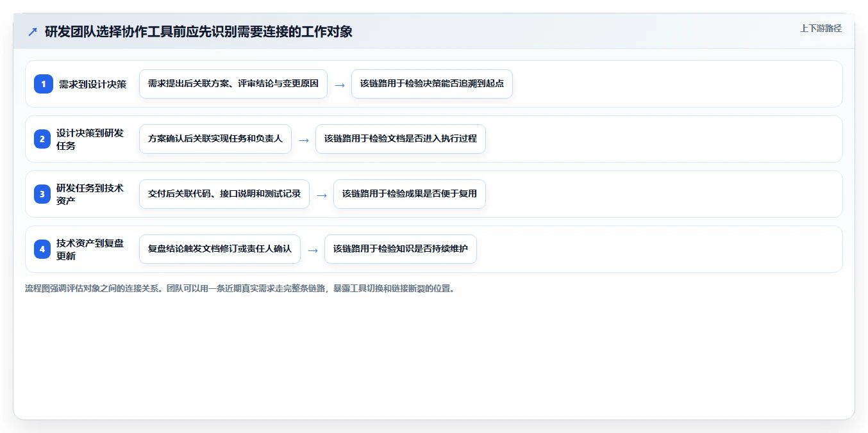Click the step number 1 badge
Viewport: 868px width, 433px height.
click(x=44, y=84)
